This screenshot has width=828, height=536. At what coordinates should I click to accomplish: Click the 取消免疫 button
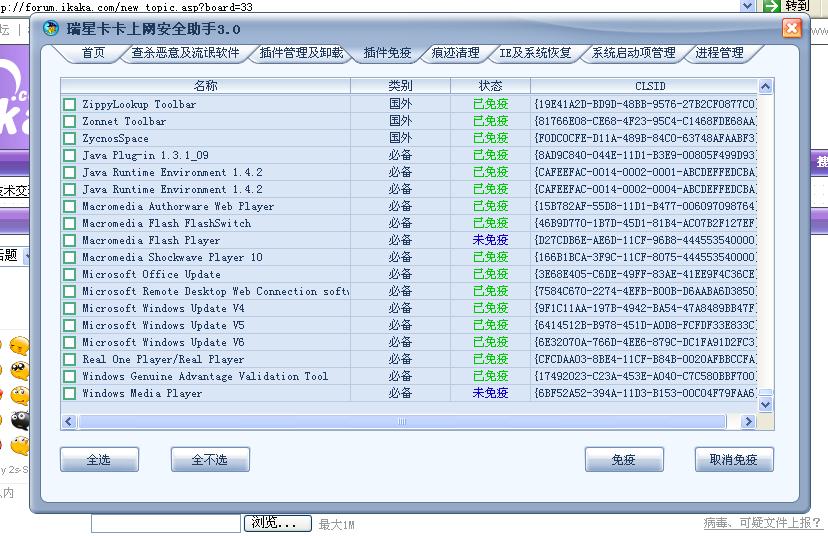click(734, 459)
